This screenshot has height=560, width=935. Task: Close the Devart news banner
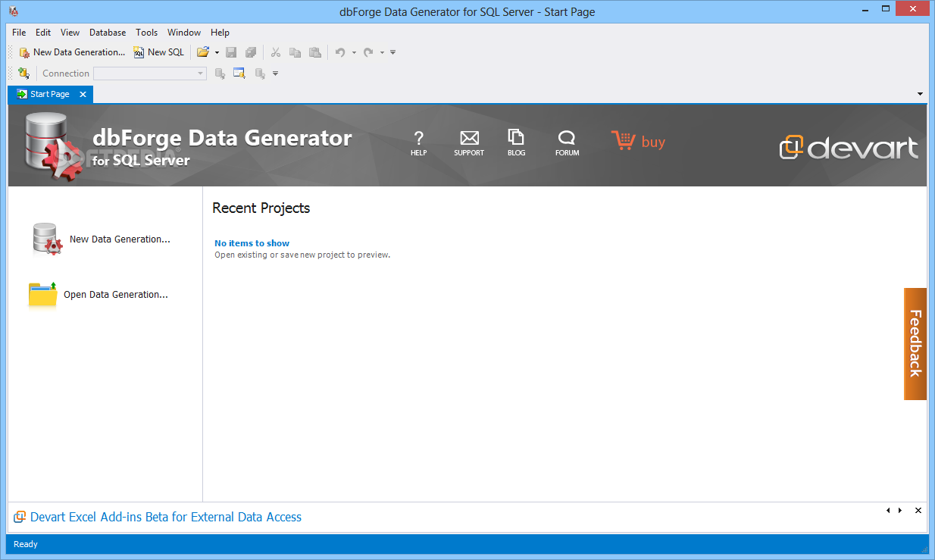pyautogui.click(x=918, y=511)
